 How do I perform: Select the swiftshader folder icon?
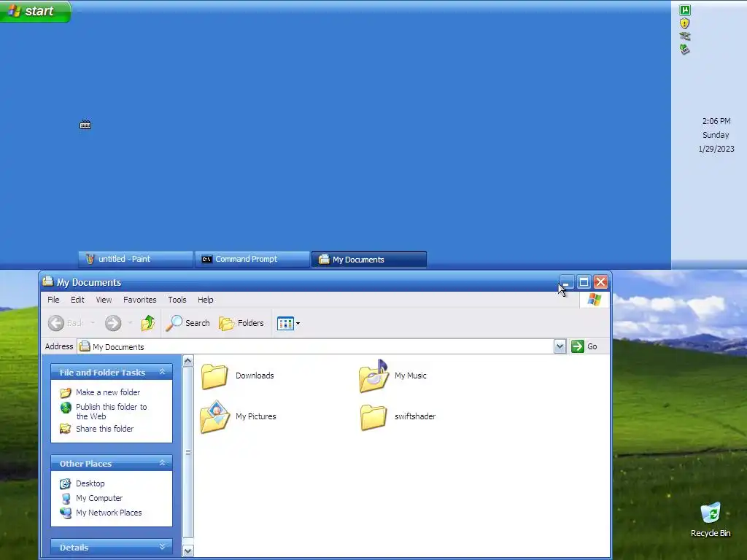pyautogui.click(x=373, y=417)
